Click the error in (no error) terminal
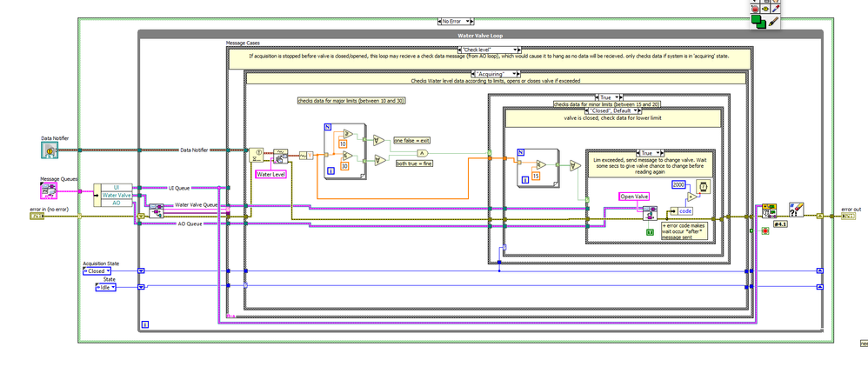This screenshot has height=367, width=868. [37, 216]
